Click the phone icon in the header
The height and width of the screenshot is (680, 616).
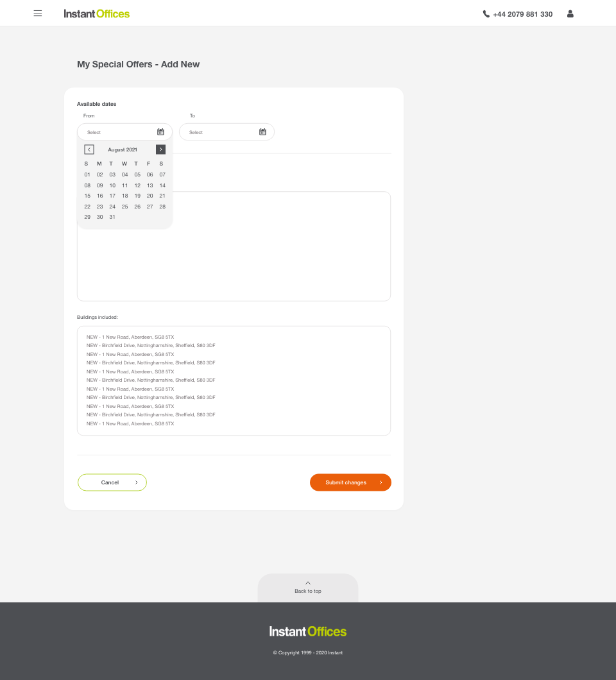[486, 13]
